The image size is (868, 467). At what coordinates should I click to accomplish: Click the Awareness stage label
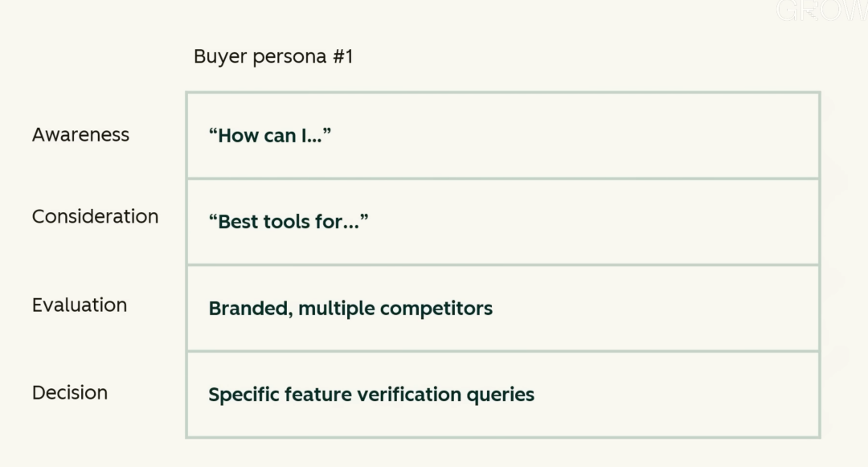pyautogui.click(x=80, y=135)
